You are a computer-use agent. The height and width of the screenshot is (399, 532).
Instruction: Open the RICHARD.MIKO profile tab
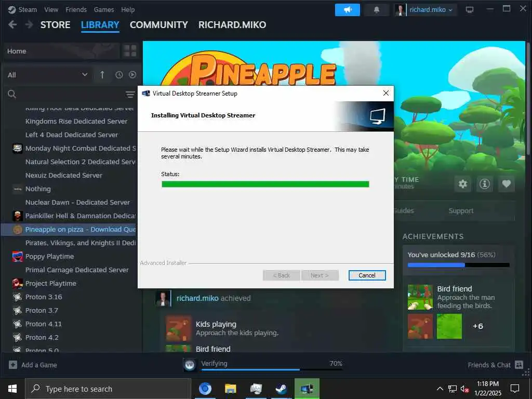coord(232,25)
